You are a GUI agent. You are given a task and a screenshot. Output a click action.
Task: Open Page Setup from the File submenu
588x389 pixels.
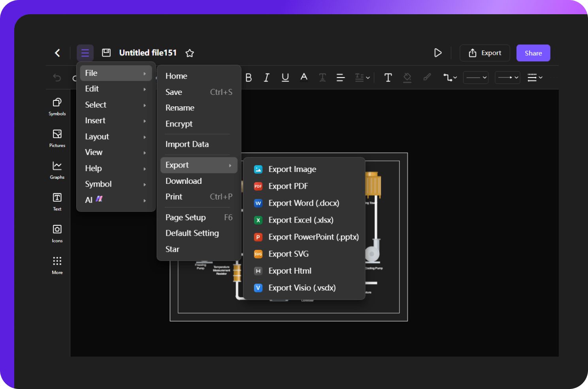click(x=199, y=217)
